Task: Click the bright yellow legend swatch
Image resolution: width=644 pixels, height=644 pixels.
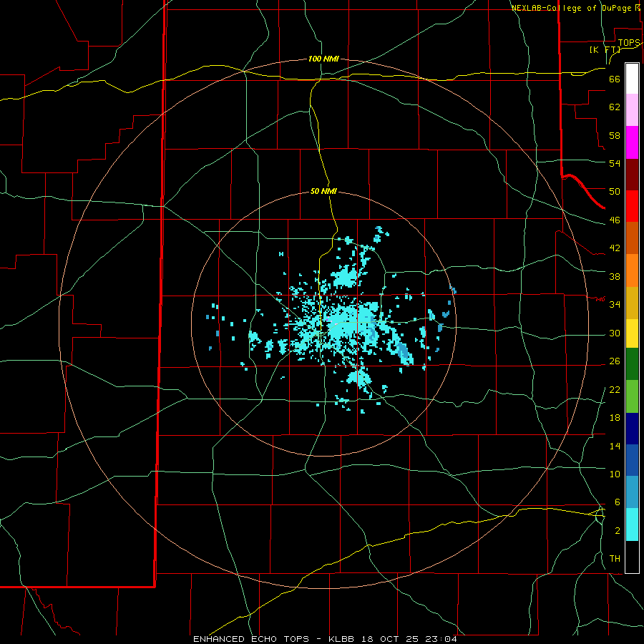Action: 632,333
